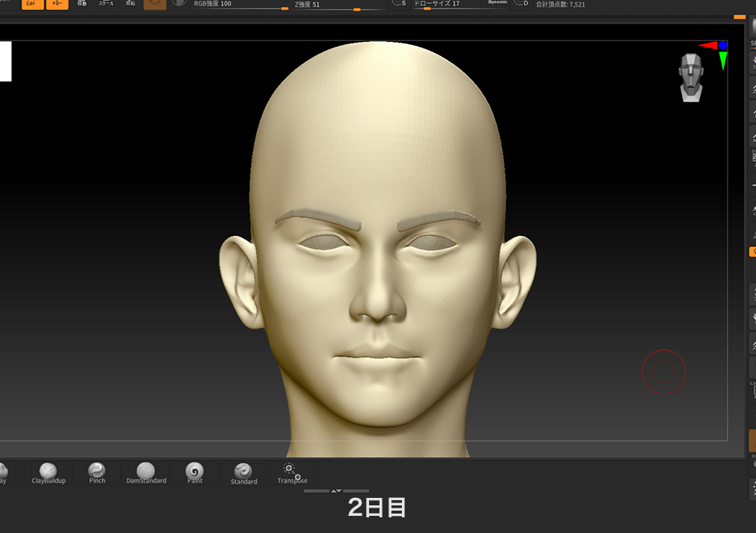Click the head-shaped camera view navigator
This screenshot has height=533, width=756.
click(x=691, y=78)
